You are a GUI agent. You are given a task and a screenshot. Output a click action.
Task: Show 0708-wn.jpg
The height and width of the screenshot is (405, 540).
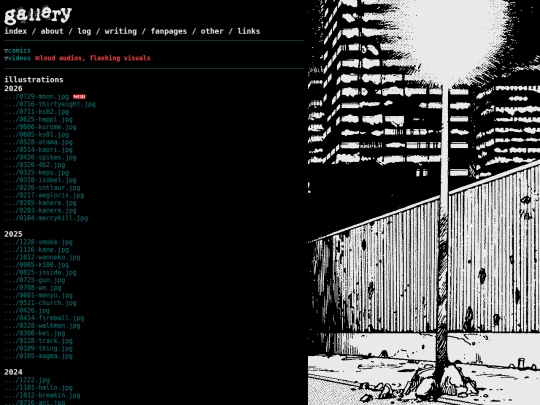pos(33,288)
